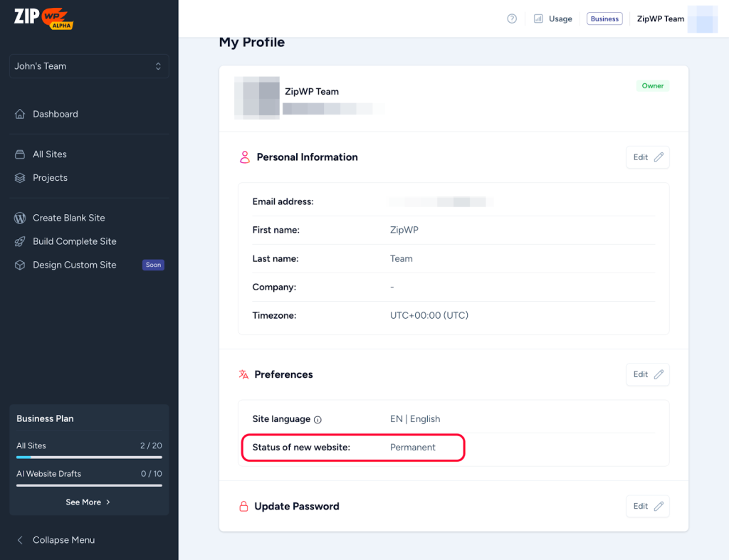Click the profile avatar in top bar

(706, 19)
